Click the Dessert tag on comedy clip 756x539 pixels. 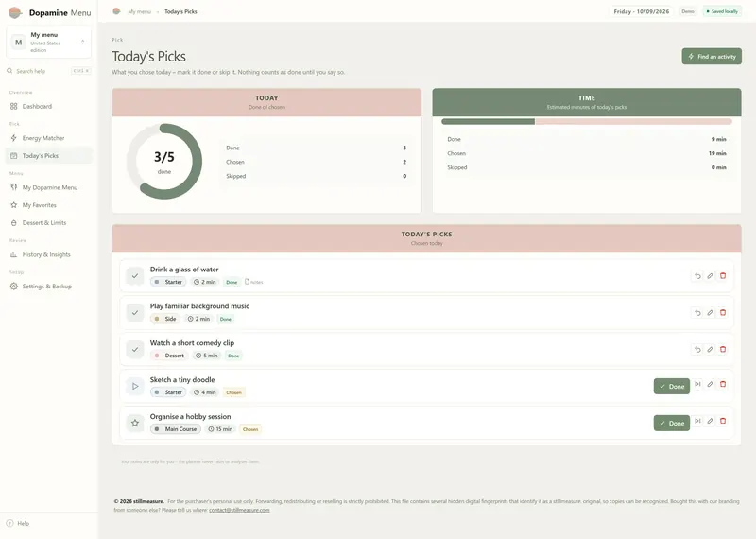click(169, 356)
